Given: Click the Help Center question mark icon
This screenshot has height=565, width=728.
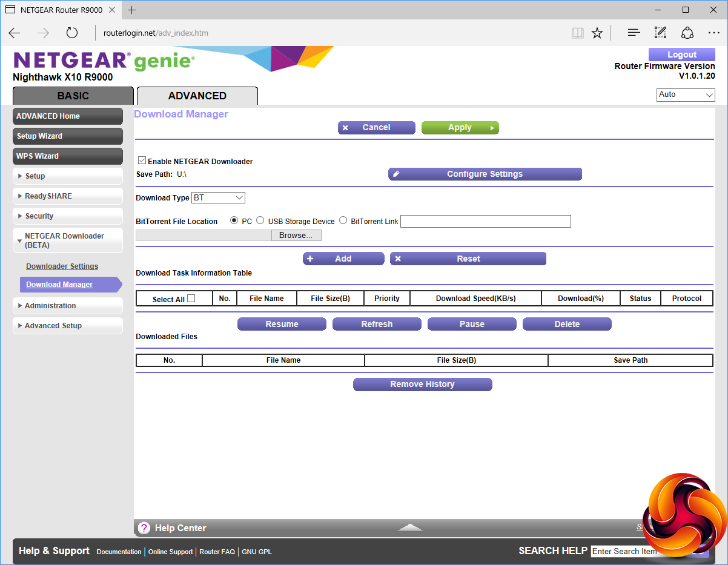Looking at the screenshot, I should point(144,528).
